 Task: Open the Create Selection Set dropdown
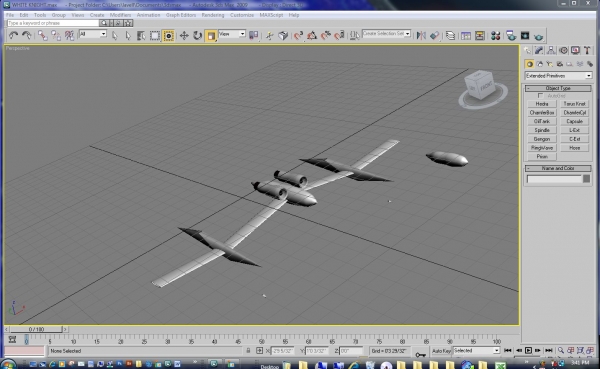point(386,34)
